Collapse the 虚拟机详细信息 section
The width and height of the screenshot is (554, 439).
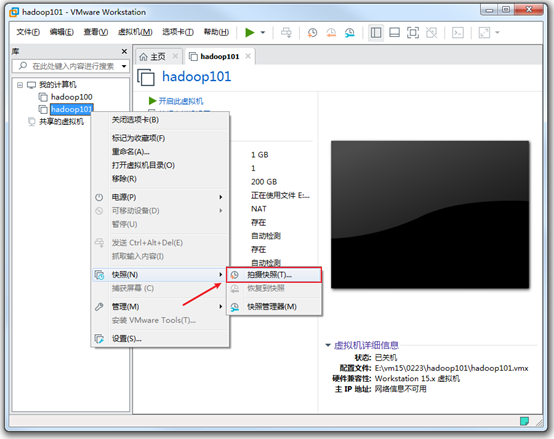[x=328, y=345]
